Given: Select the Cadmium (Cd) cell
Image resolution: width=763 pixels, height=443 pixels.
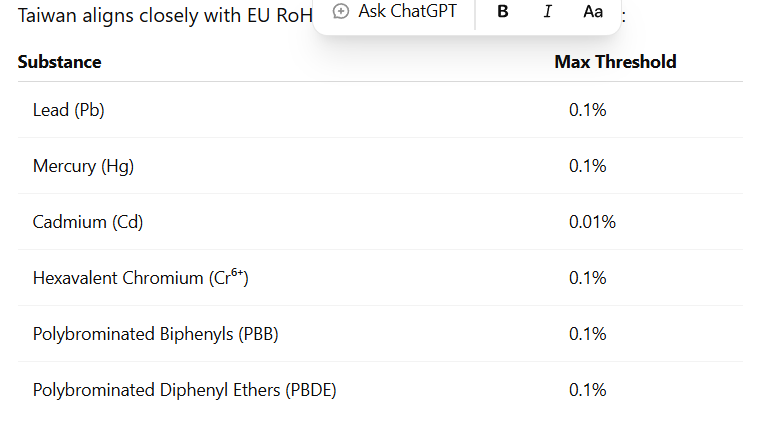Looking at the screenshot, I should [88, 222].
